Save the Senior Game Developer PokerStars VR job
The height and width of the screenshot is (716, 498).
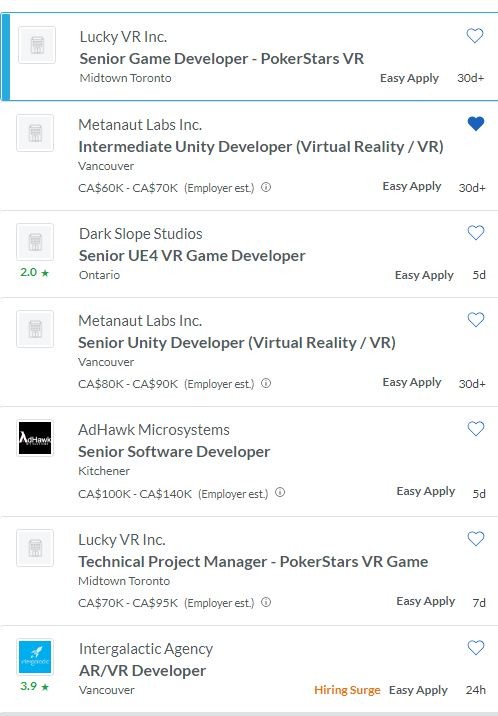pyautogui.click(x=475, y=36)
